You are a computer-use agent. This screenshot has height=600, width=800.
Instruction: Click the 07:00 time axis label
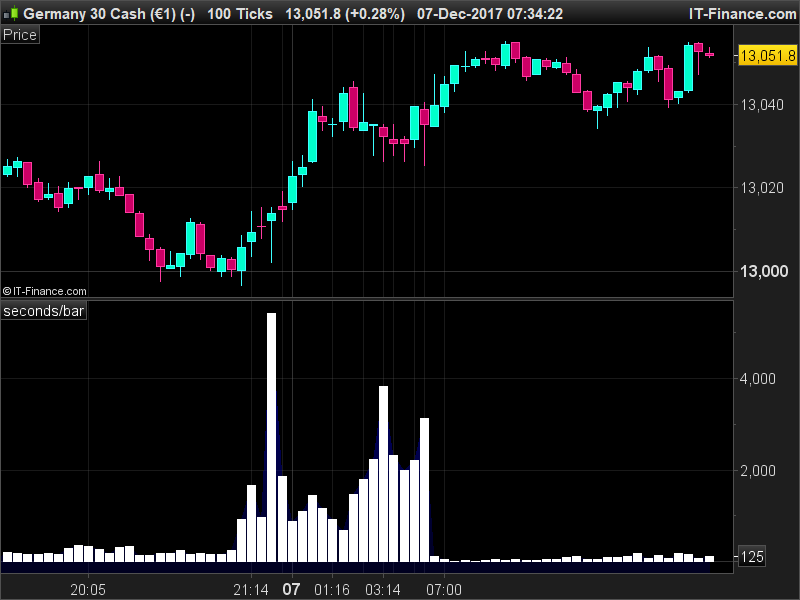tap(444, 590)
